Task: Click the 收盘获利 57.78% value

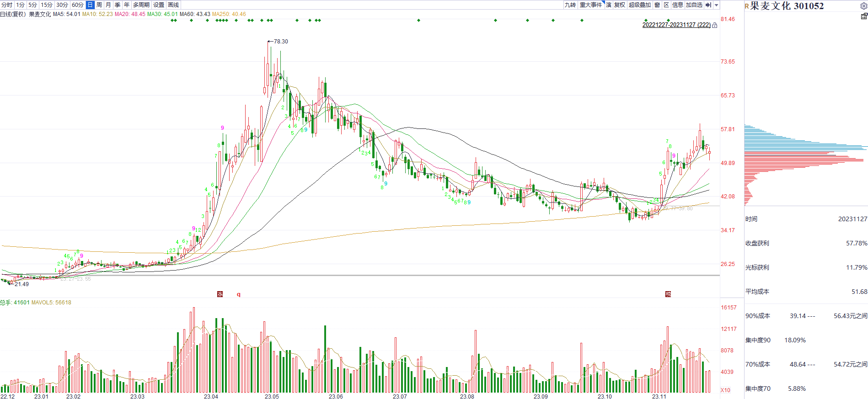Action: (x=857, y=244)
